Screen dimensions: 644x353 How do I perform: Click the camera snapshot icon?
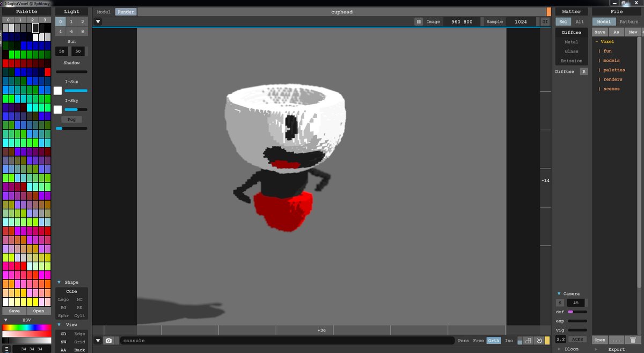pyautogui.click(x=109, y=341)
